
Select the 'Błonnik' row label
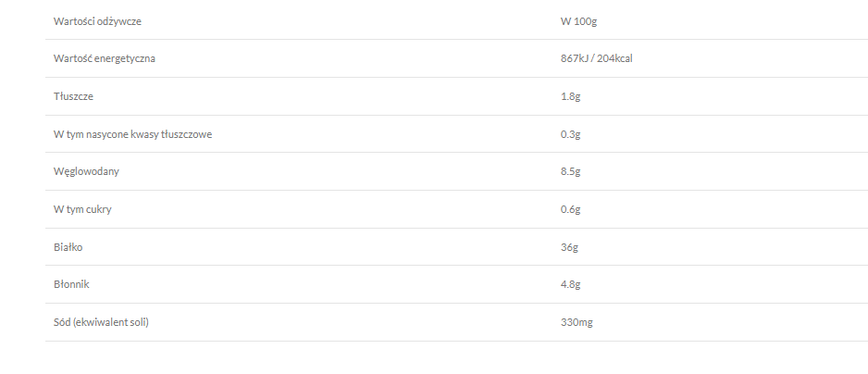[x=71, y=284]
